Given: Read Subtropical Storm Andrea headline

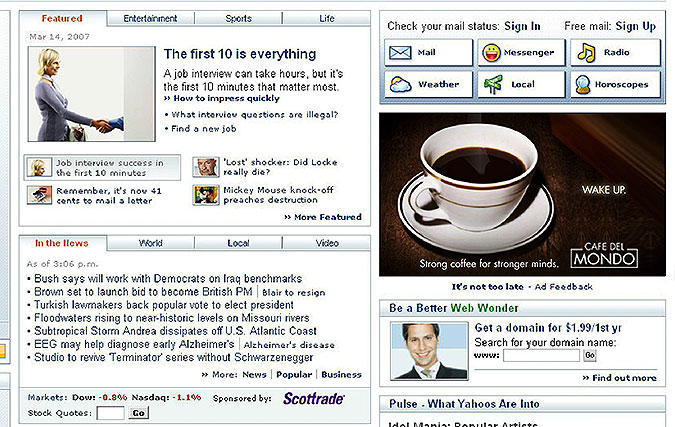Looking at the screenshot, I should coord(175,331).
